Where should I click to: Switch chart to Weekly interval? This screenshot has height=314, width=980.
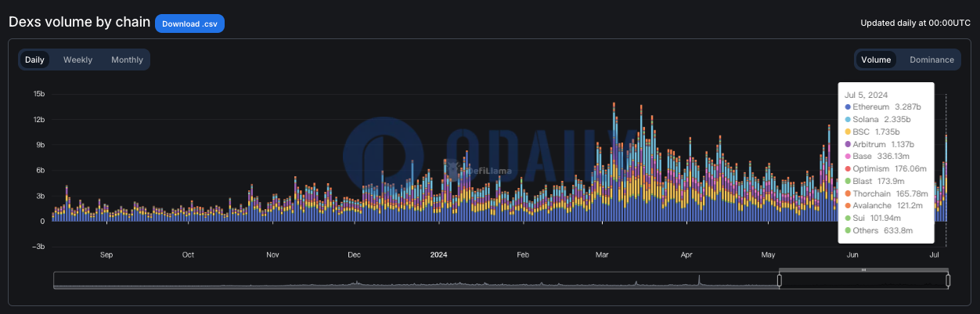click(77, 60)
